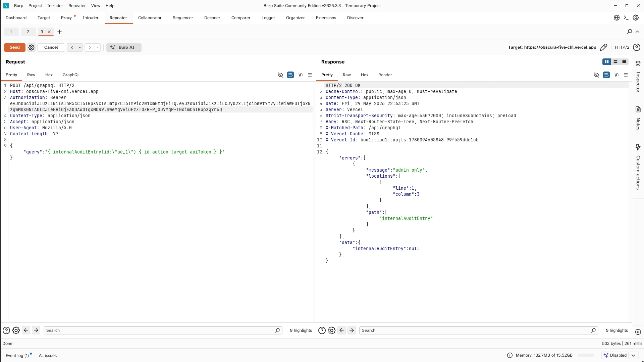Open request search help icon
Viewport: 644px width, 362px height.
[x=6, y=330]
